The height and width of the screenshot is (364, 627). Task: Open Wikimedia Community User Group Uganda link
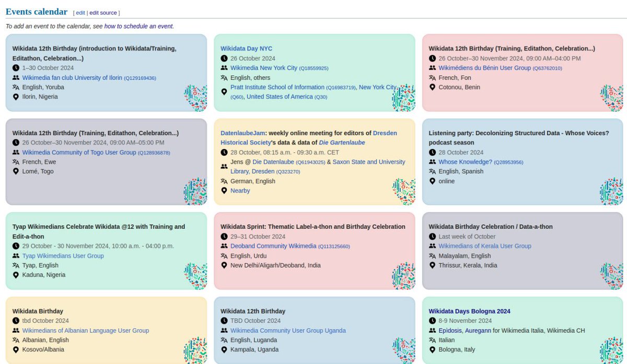[x=288, y=331]
